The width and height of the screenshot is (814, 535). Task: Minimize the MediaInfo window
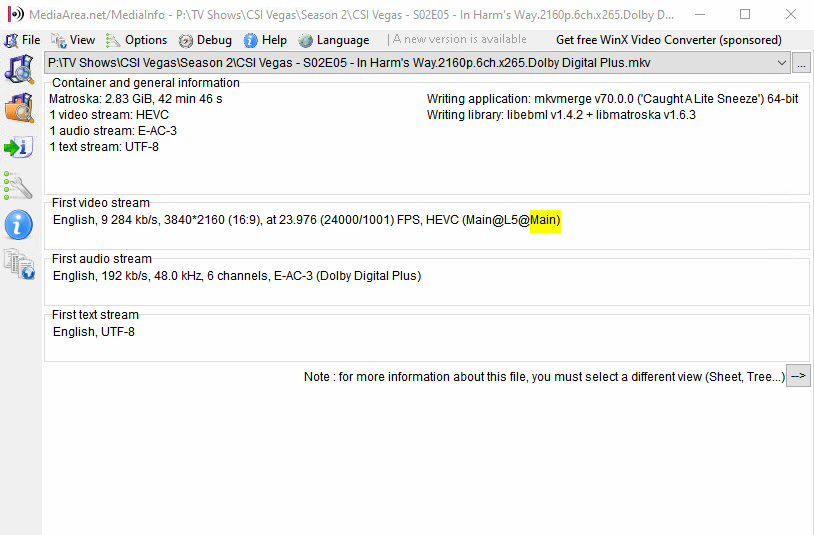click(700, 15)
